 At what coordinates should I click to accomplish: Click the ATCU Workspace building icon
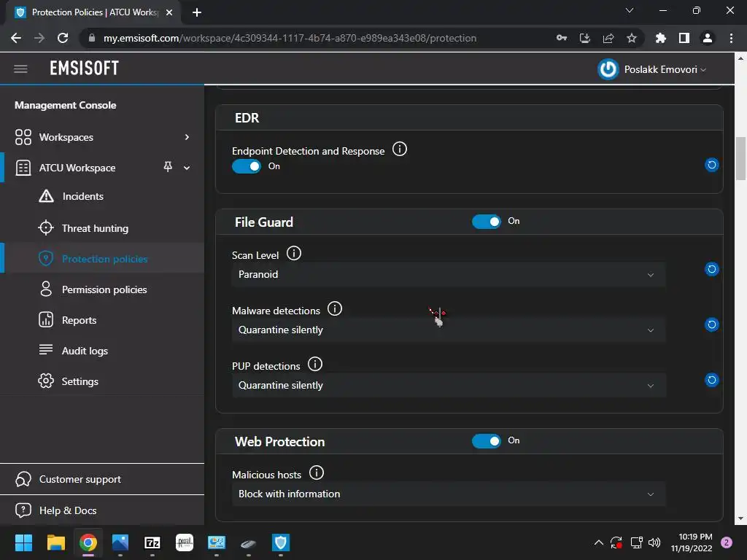coord(23,168)
